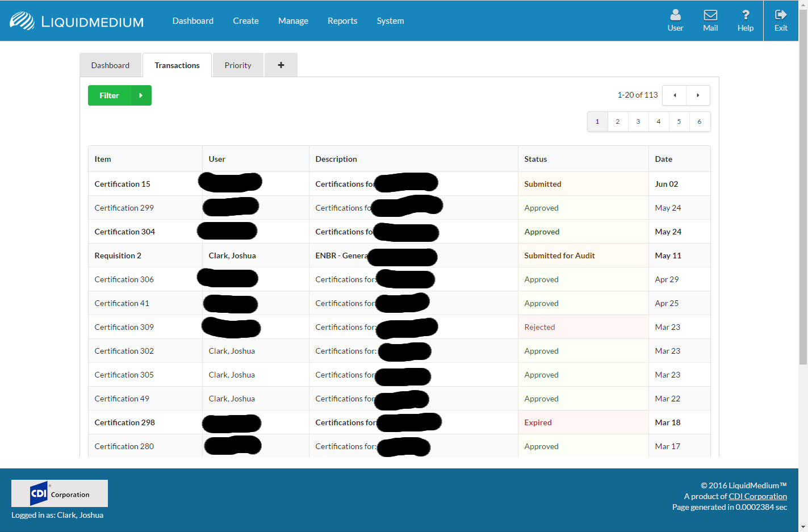This screenshot has height=532, width=808.
Task: Add a new tab with plus icon
Action: tap(281, 65)
